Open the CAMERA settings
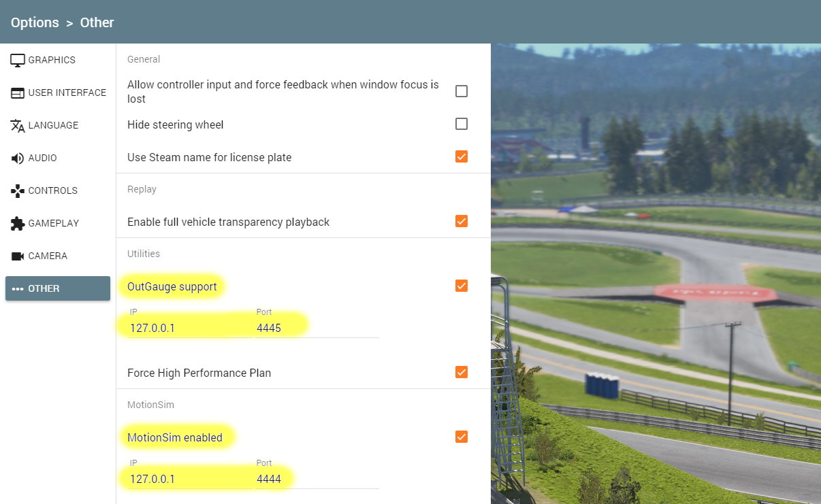The image size is (821, 504). [x=58, y=256]
